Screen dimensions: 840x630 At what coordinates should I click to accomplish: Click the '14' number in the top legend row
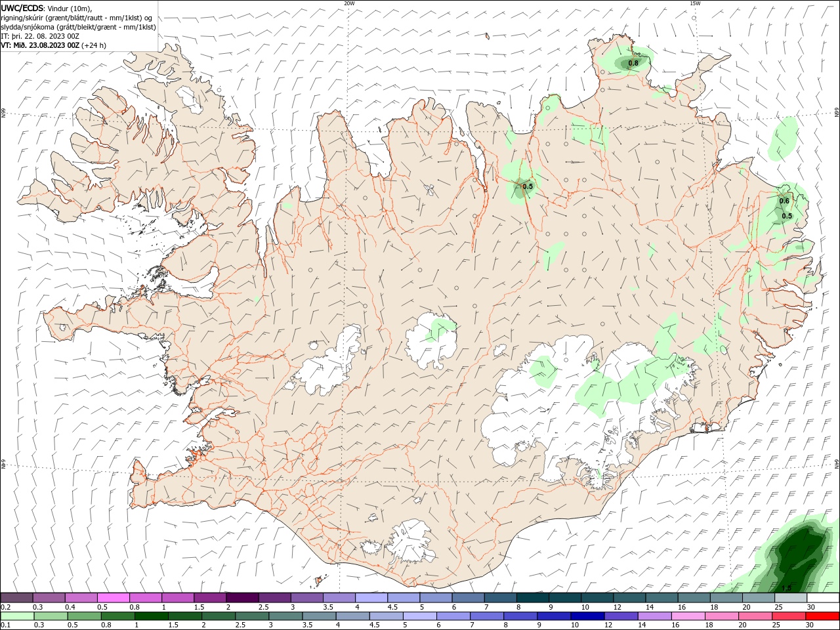(x=649, y=607)
